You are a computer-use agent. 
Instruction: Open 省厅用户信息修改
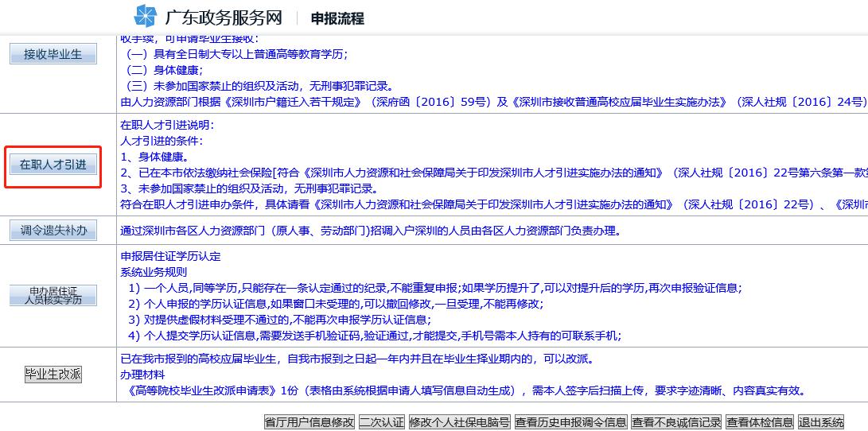309,423
